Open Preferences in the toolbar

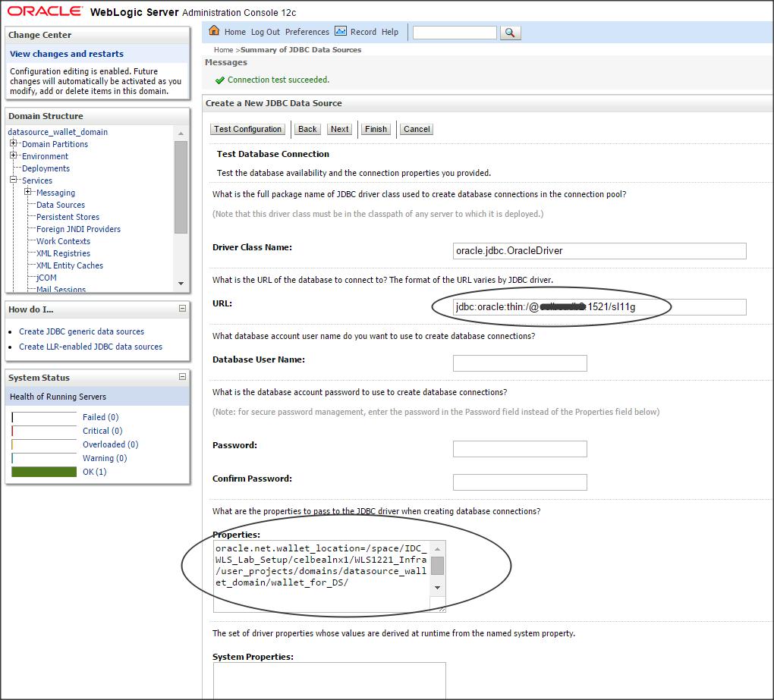307,32
